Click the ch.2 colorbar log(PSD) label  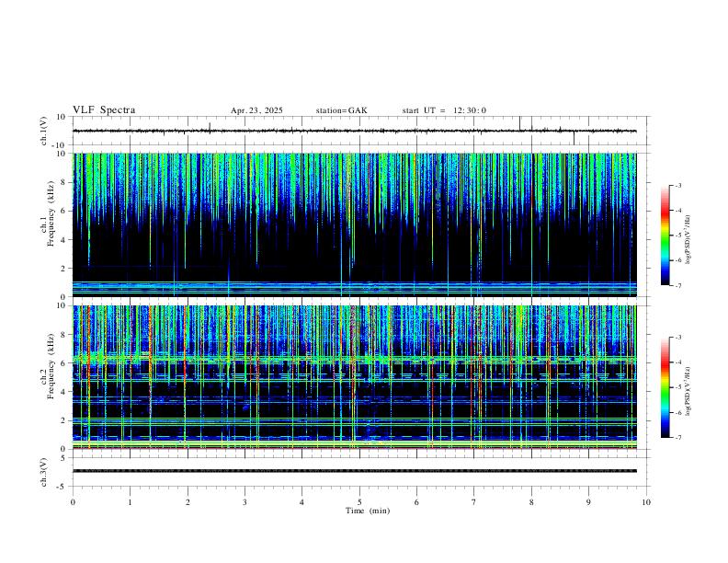point(688,392)
